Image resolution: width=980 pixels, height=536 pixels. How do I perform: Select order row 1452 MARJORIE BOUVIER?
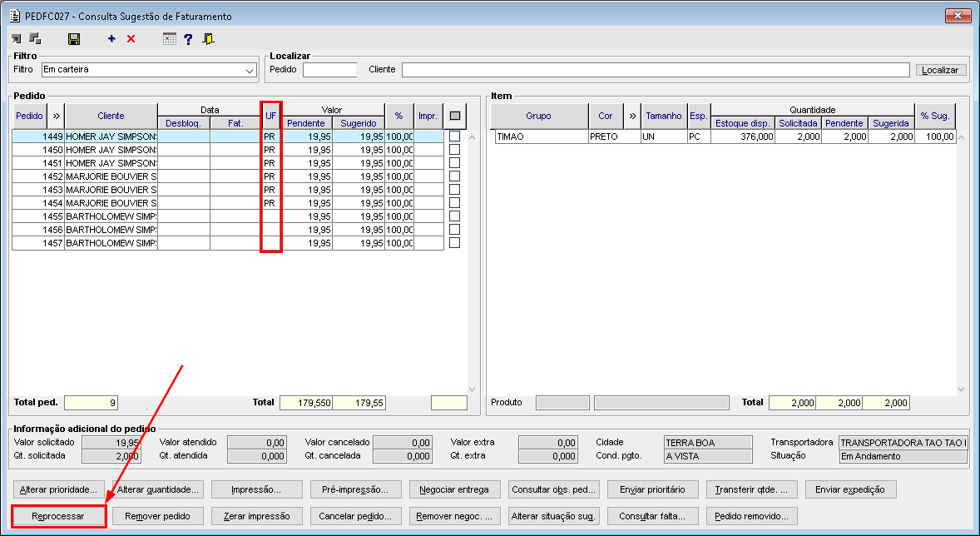coord(228,176)
